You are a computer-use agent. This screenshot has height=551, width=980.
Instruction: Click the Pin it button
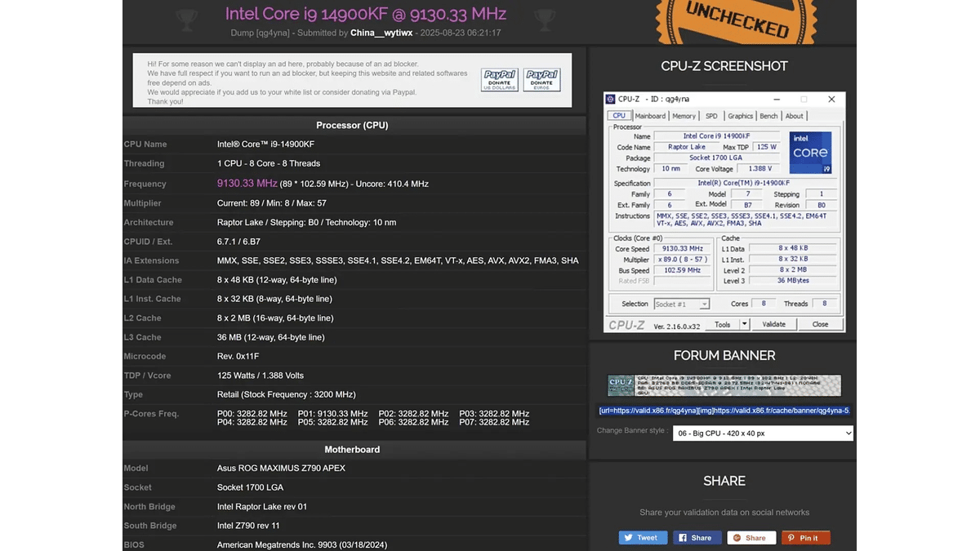[805, 538]
